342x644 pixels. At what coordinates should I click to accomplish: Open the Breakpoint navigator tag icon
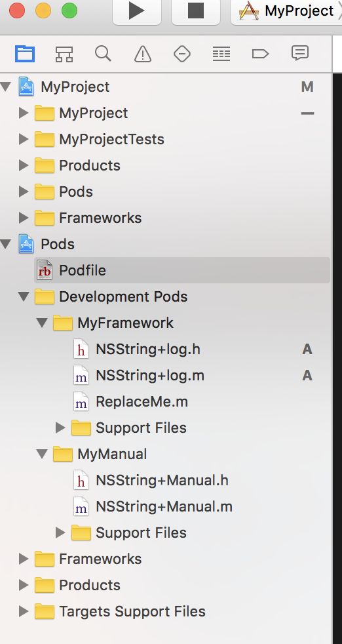260,54
